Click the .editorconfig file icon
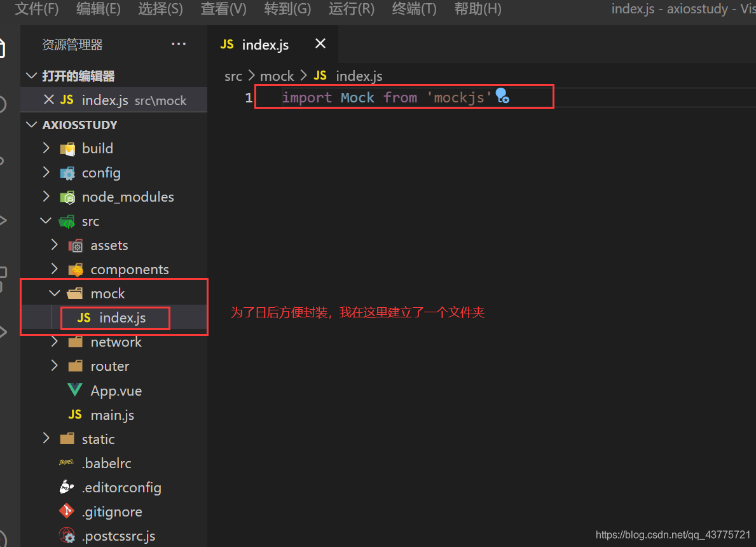Viewport: 756px width, 547px height. (67, 487)
